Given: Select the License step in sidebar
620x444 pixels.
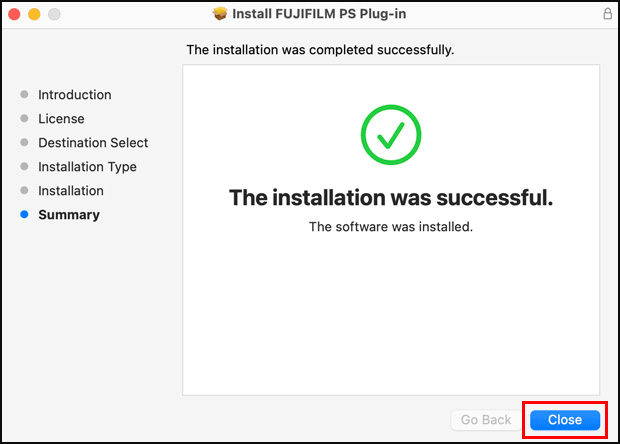Looking at the screenshot, I should click(x=61, y=119).
